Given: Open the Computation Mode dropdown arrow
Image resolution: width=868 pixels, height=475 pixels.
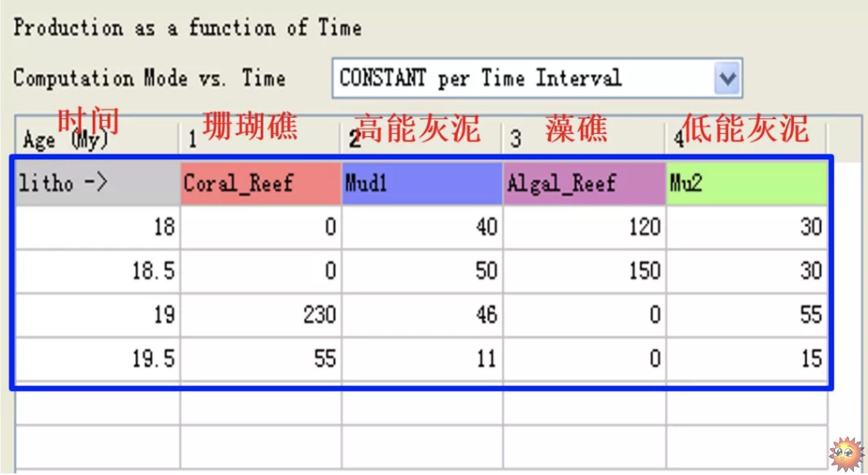Looking at the screenshot, I should pyautogui.click(x=727, y=78).
